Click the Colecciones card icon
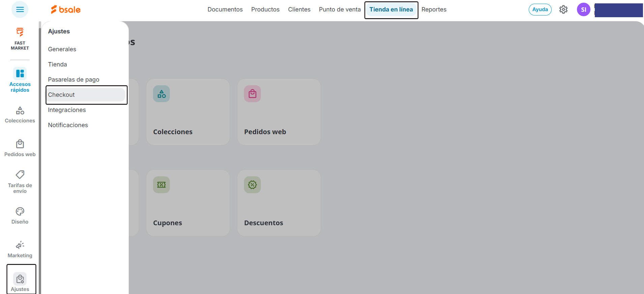644x294 pixels. [161, 94]
